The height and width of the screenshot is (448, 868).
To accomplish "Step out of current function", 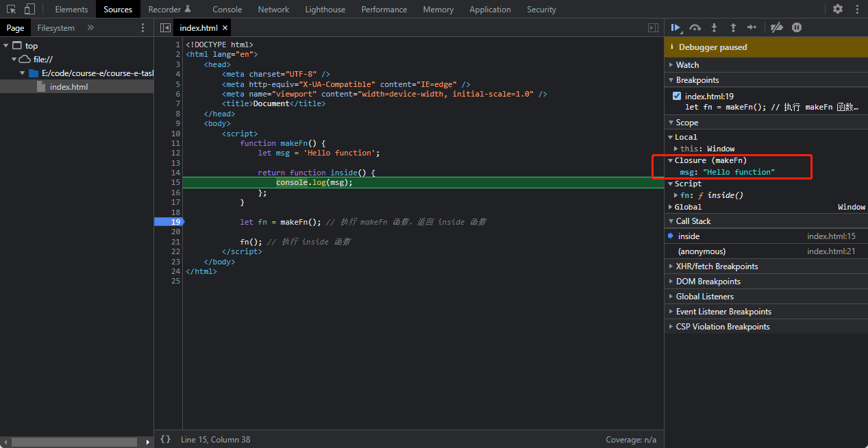I will coord(733,27).
